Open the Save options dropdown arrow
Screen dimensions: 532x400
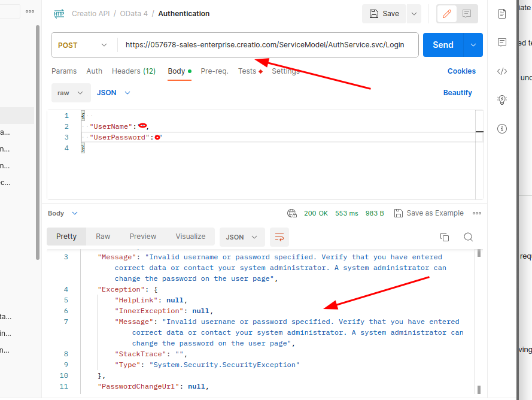414,14
